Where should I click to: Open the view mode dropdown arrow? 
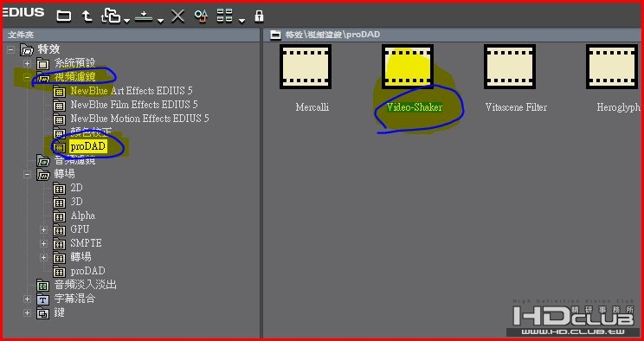(242, 20)
